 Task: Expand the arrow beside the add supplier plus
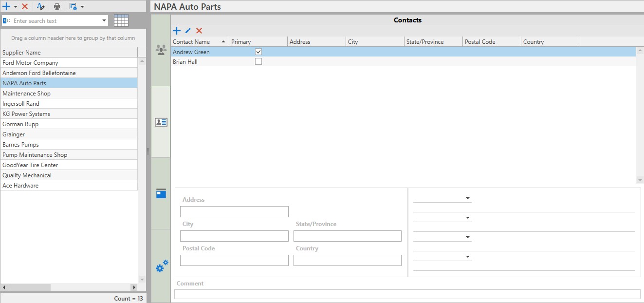coord(16,7)
